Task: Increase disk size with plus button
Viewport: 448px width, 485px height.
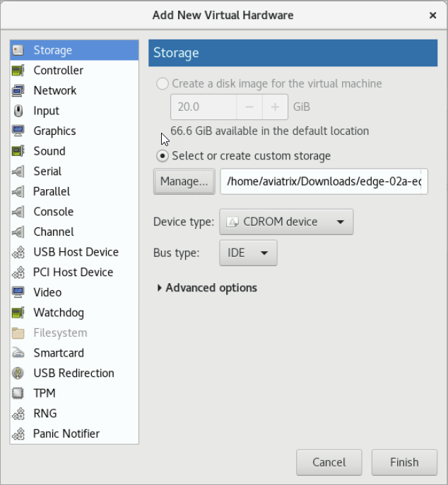Action: tap(275, 107)
